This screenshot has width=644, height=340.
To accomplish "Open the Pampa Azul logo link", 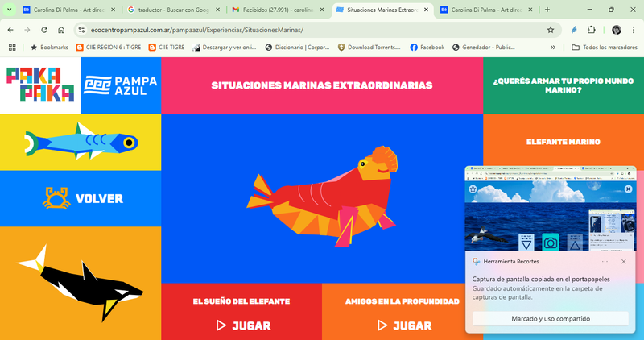I will pyautogui.click(x=120, y=85).
